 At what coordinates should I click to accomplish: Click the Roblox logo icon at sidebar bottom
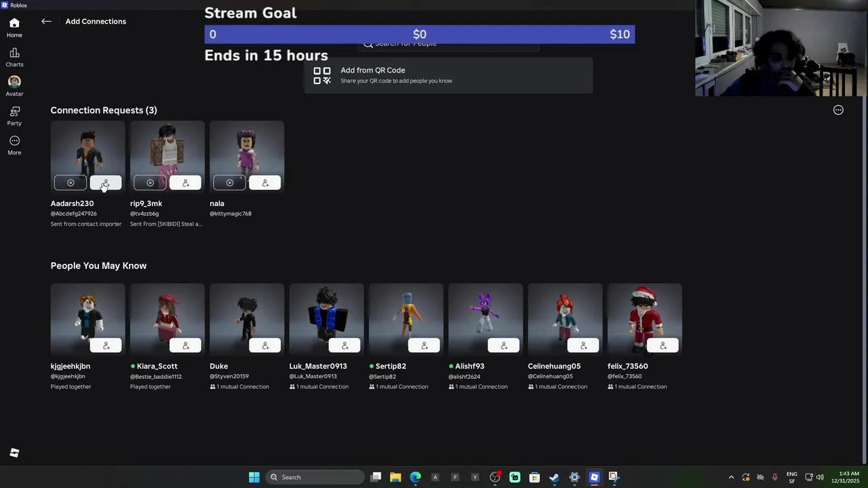coord(14,453)
